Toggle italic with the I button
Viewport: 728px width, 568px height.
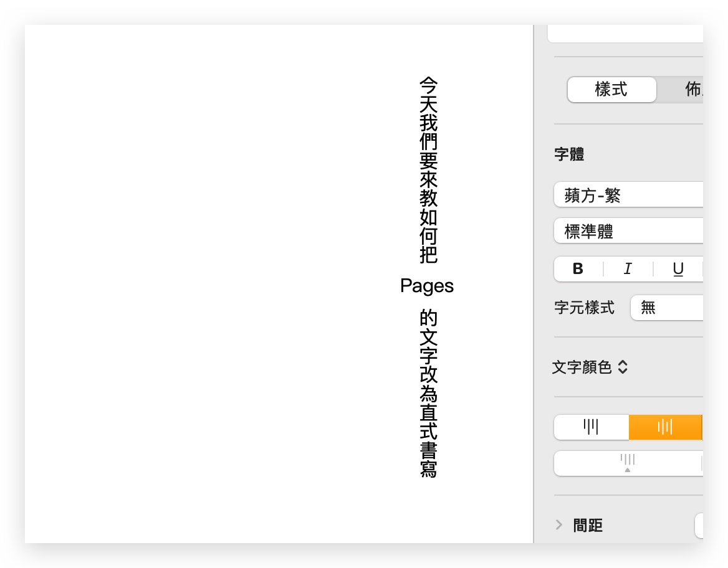(x=628, y=268)
